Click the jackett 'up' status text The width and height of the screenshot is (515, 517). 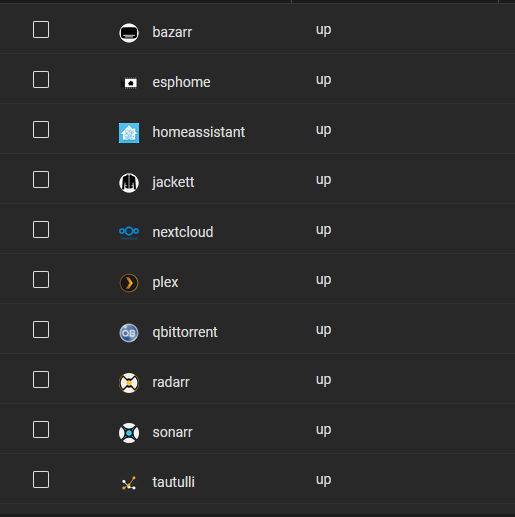coord(323,180)
